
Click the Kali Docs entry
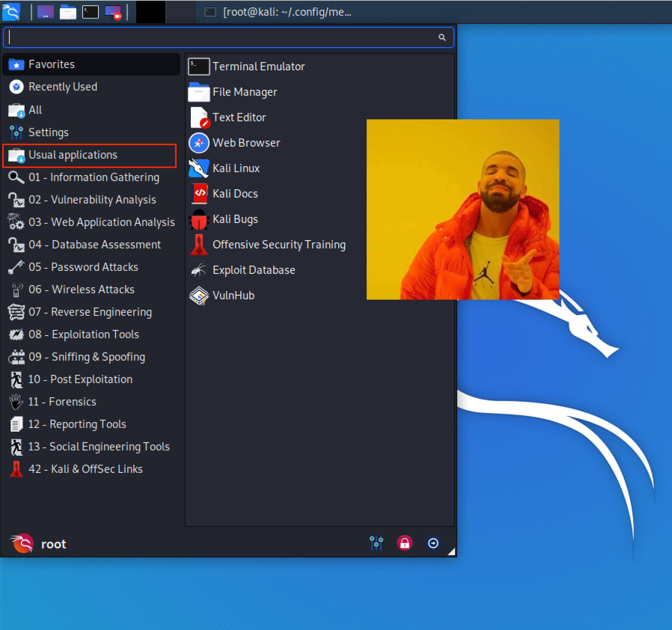pyautogui.click(x=235, y=194)
